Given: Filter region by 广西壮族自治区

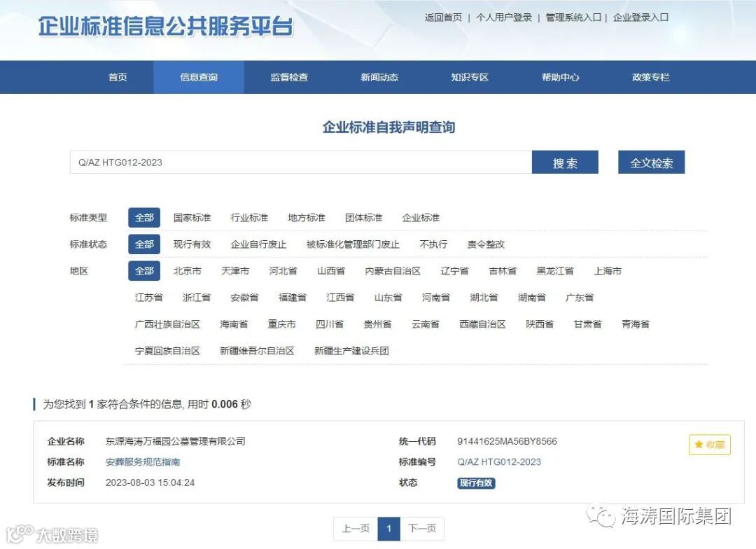Looking at the screenshot, I should [x=167, y=324].
